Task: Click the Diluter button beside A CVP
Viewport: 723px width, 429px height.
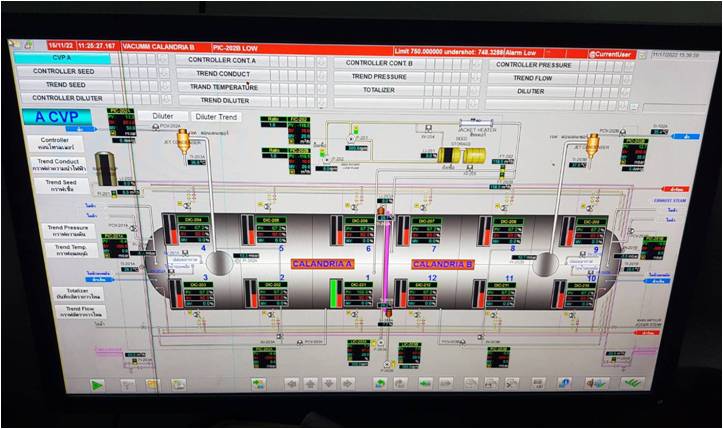Action: tap(163, 116)
